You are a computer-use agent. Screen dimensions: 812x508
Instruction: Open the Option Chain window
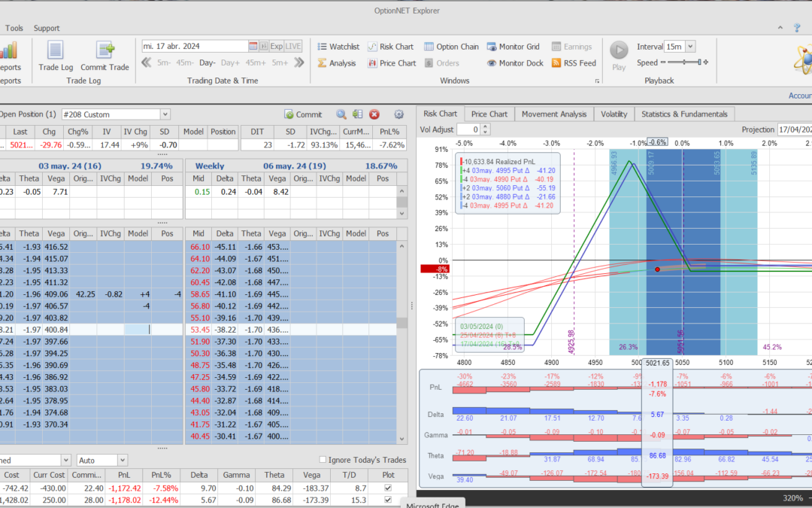(451, 47)
